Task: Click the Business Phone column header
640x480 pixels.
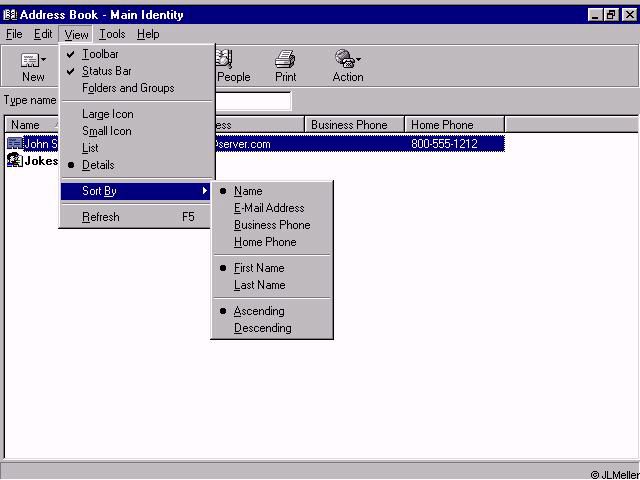Action: [354, 125]
